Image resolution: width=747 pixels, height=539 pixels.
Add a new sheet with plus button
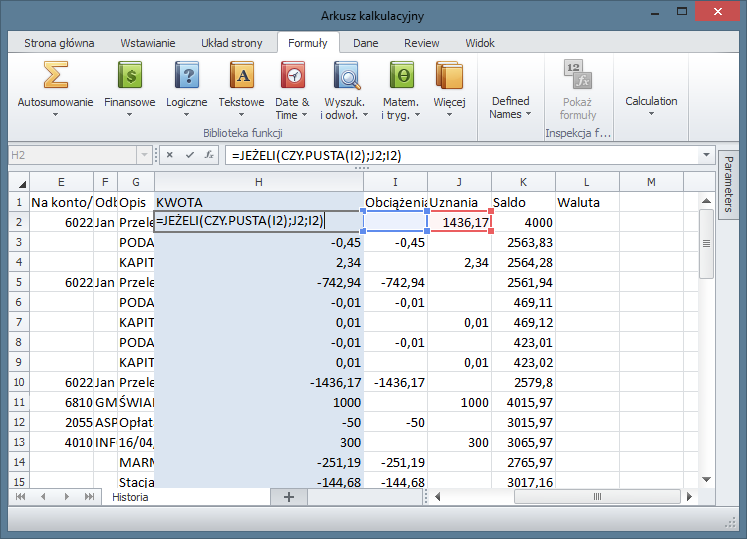pyautogui.click(x=289, y=497)
